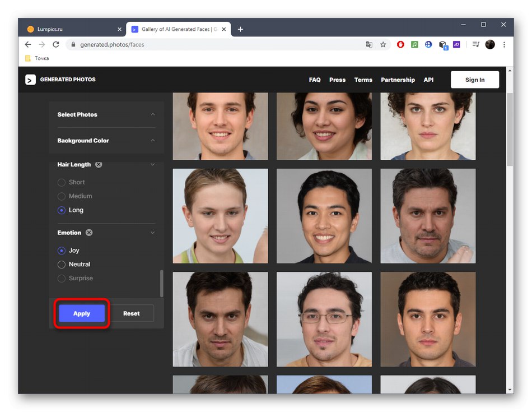The image size is (532, 412).
Task: Open the FAQ page
Action: (x=315, y=80)
